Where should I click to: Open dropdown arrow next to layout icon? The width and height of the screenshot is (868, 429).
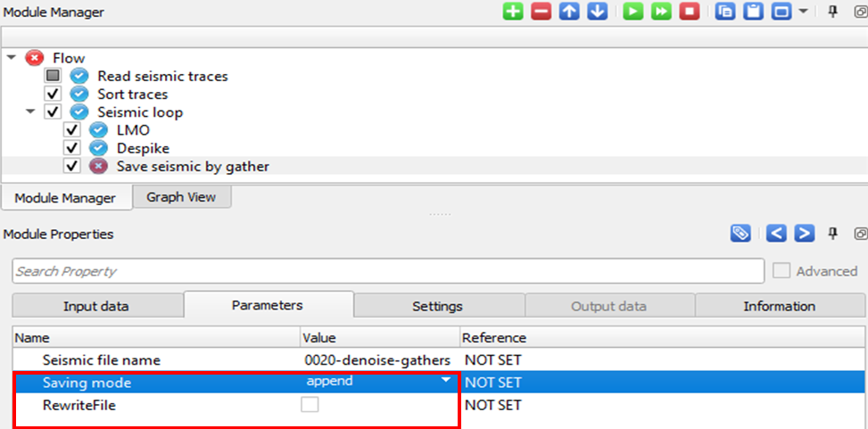click(x=803, y=11)
